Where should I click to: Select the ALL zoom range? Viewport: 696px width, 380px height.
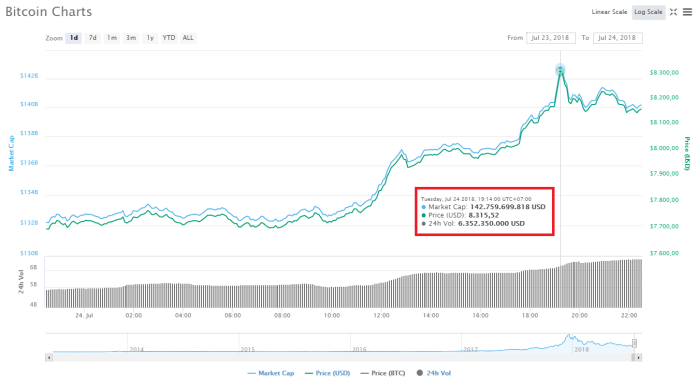(x=188, y=38)
